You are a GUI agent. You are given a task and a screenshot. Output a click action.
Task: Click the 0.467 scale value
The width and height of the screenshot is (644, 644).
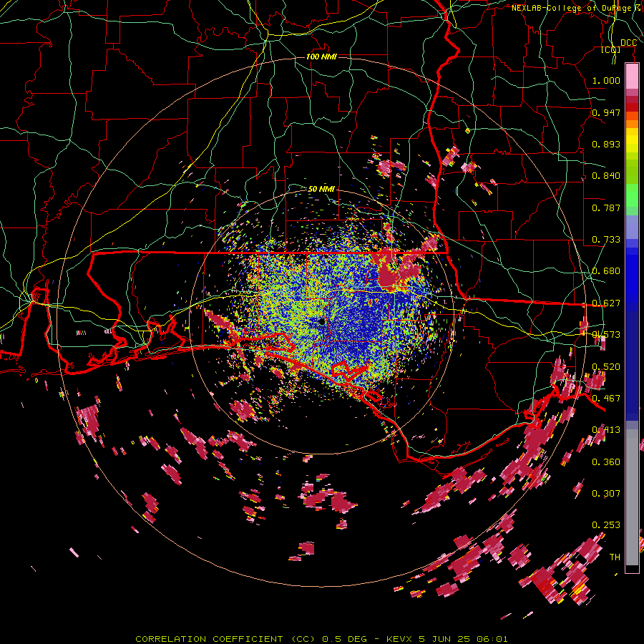tap(606, 398)
